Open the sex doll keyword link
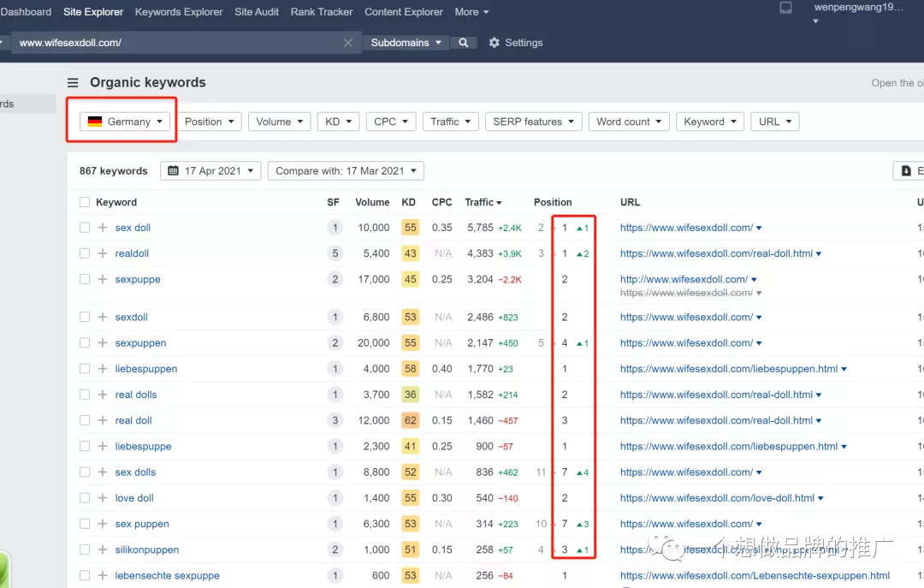This screenshot has height=588, width=924. pyautogui.click(x=133, y=228)
